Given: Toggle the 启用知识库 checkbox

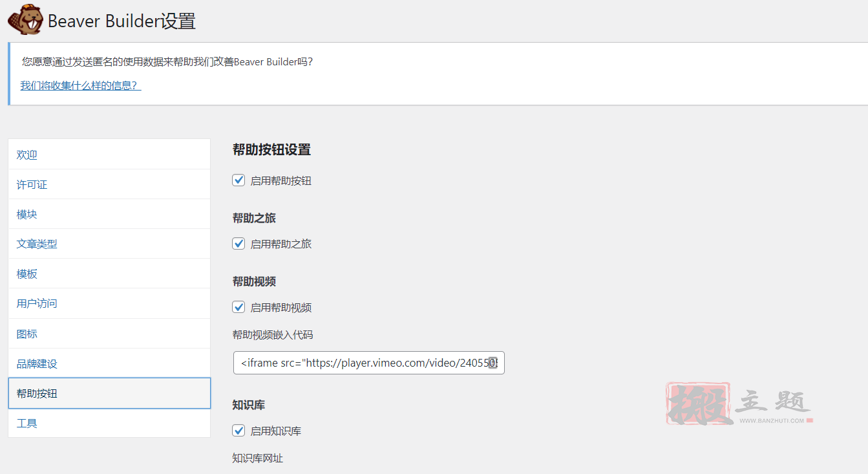Looking at the screenshot, I should [238, 431].
